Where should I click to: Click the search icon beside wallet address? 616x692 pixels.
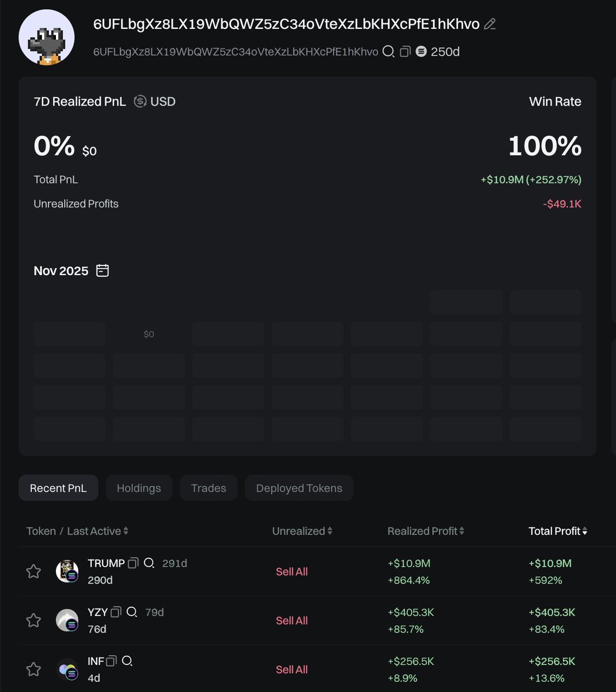389,52
